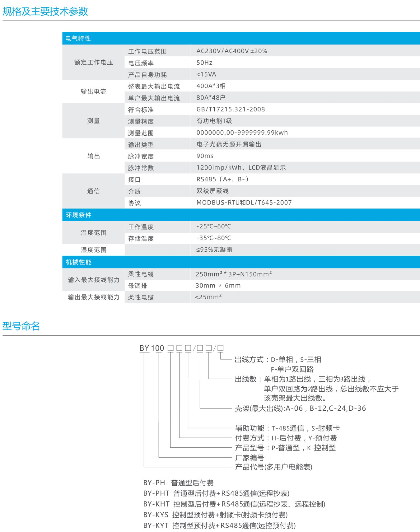The height and width of the screenshot is (532, 420).
Task: Click the last empty box in model code
Action: [x=220, y=348]
